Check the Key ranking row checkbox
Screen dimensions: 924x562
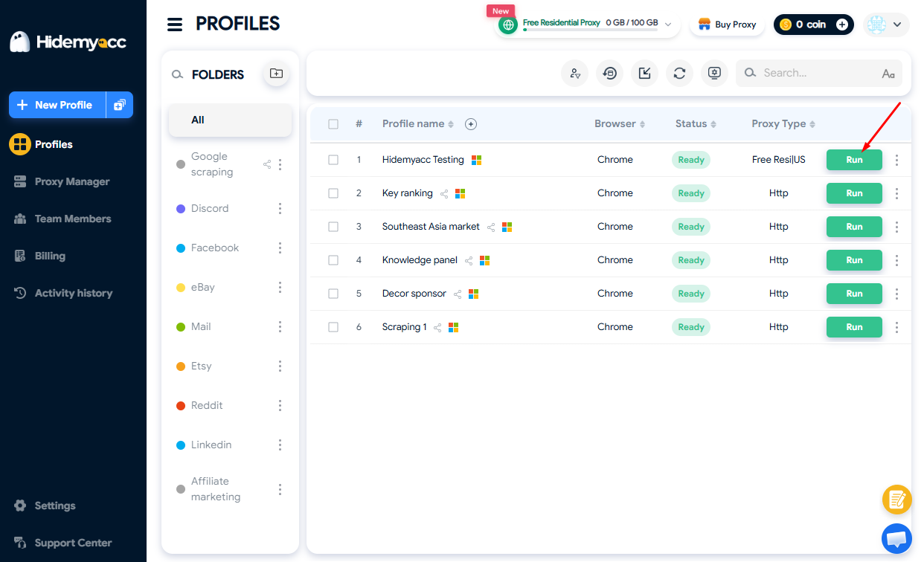tap(333, 193)
